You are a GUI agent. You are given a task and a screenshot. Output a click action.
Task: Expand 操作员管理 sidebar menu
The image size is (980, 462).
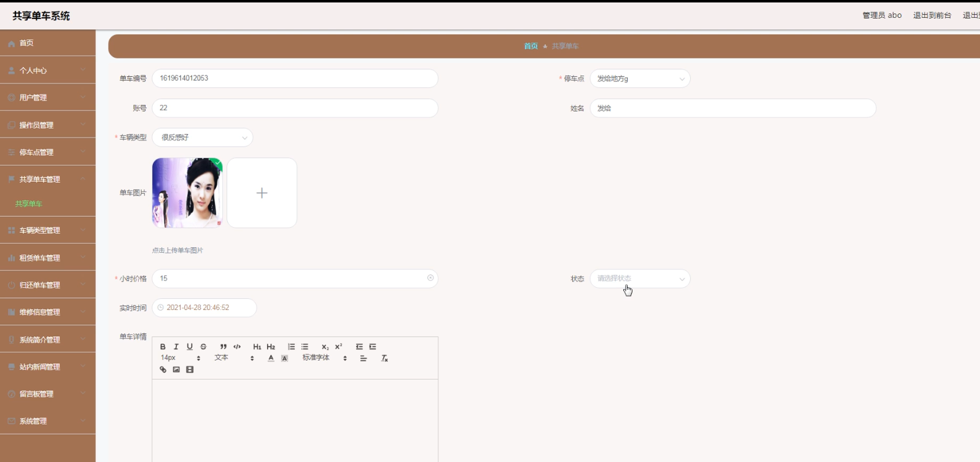coord(48,125)
